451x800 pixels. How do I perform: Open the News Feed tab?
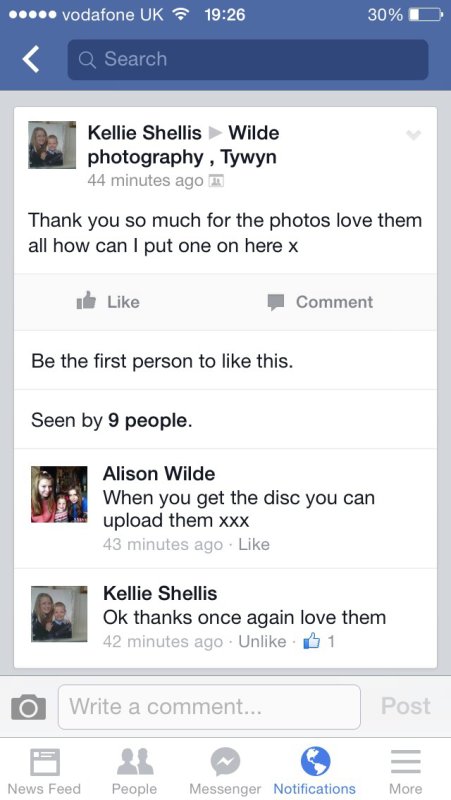pyautogui.click(x=44, y=771)
